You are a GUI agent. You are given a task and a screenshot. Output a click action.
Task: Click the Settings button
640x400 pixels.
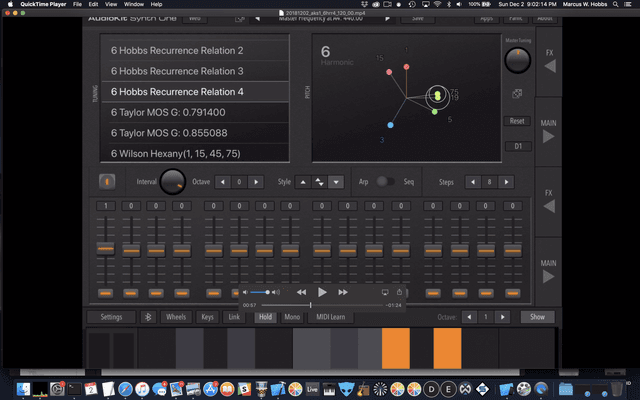[x=111, y=317]
